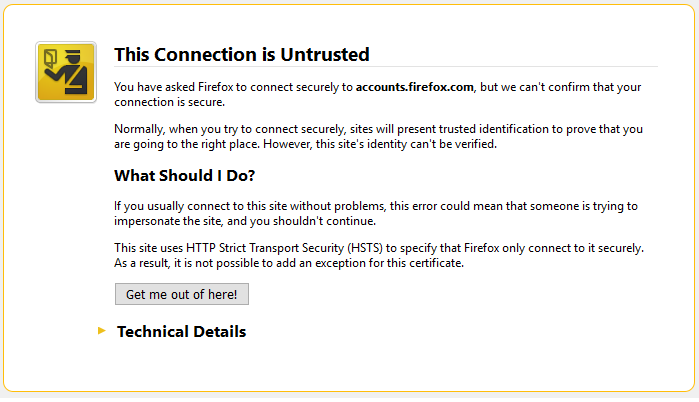Expand Technical Details using the yellow triangle
The width and height of the screenshot is (699, 402).
(102, 330)
